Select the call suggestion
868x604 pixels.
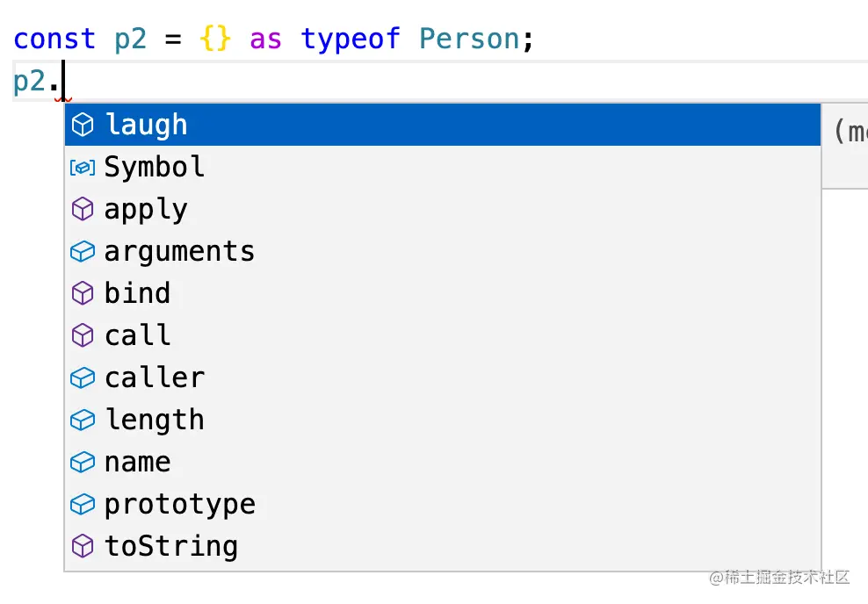[137, 336]
